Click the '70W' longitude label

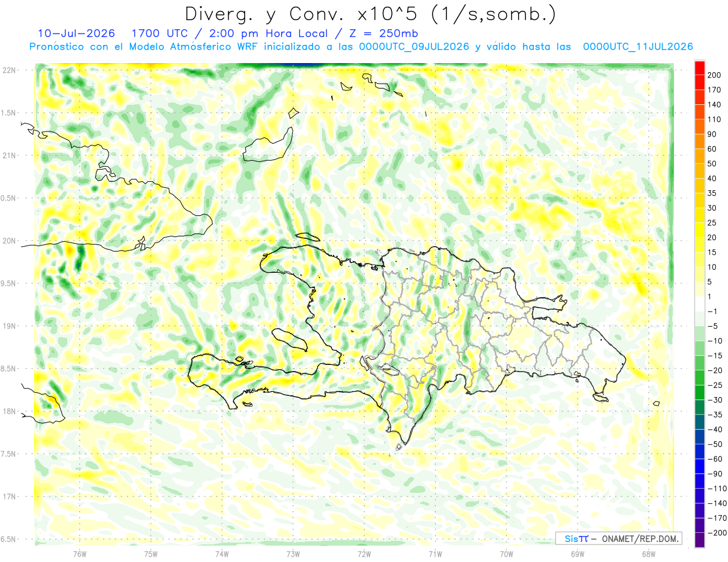coord(506,554)
